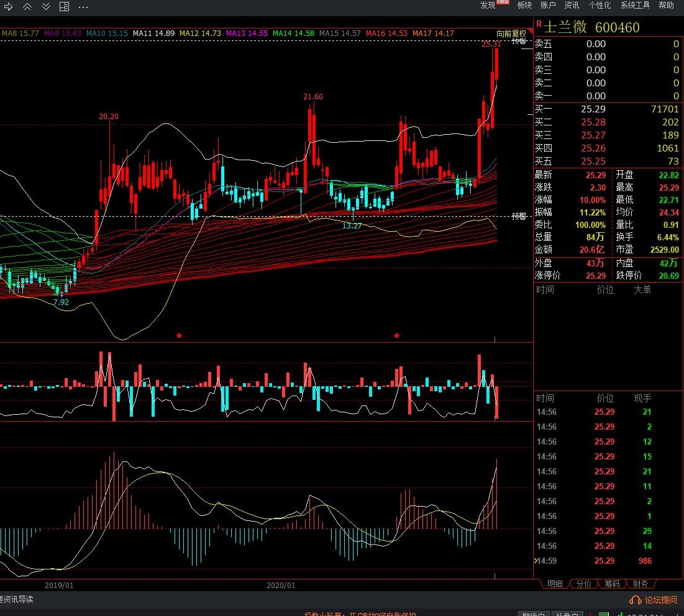Click the double up-chevron icon
Image resolution: width=684 pixels, height=616 pixels.
pos(27,7)
